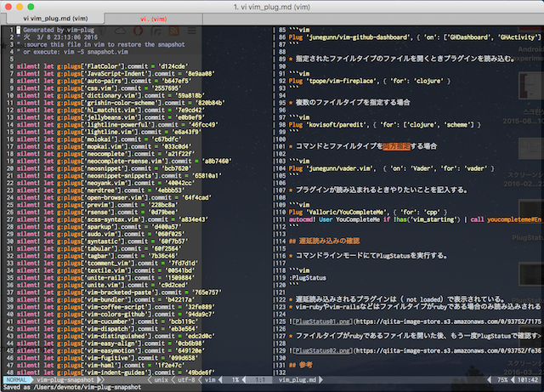
Task: Open the PlugStatus02.png image link
Action: coord(322,350)
